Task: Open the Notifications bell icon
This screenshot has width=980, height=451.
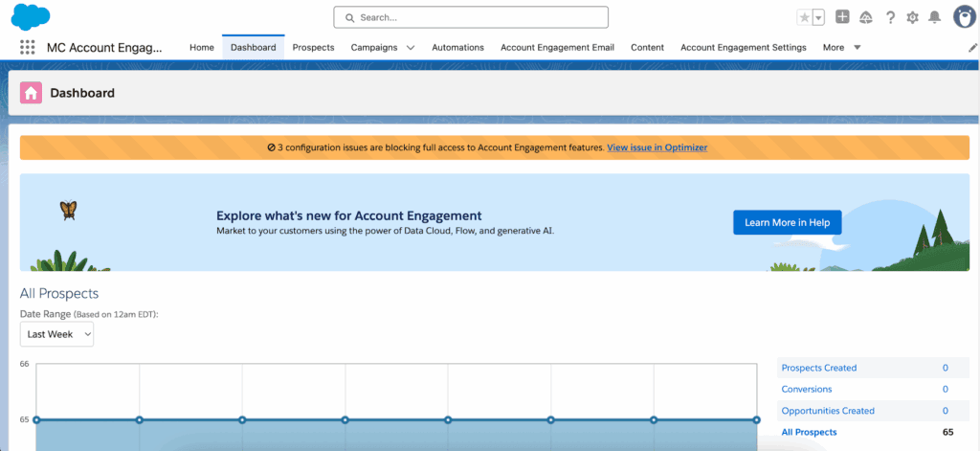Action: click(x=934, y=17)
